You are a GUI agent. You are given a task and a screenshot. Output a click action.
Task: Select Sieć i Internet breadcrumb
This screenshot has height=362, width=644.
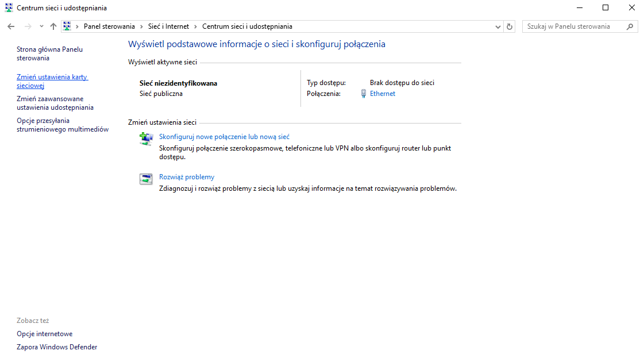click(169, 26)
